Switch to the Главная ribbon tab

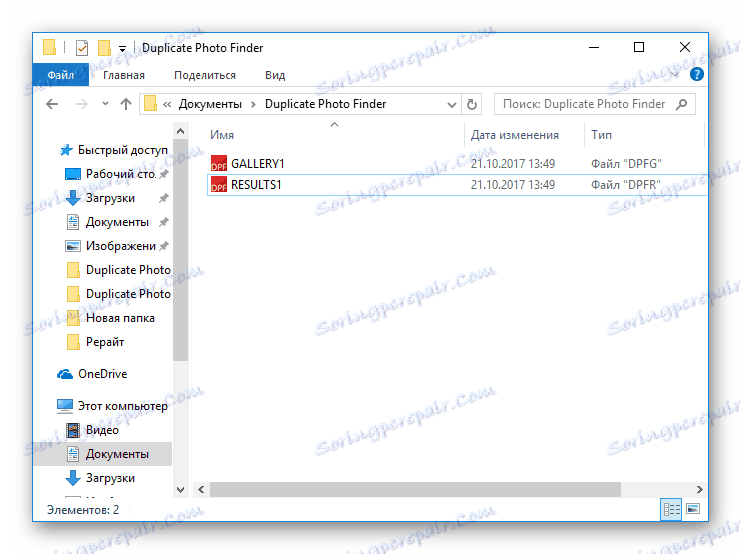(x=124, y=75)
